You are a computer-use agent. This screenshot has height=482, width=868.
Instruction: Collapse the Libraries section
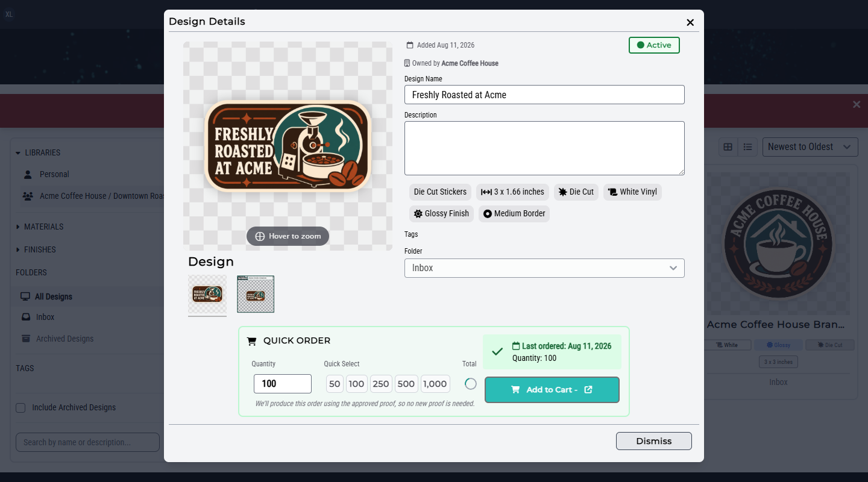coord(37,152)
